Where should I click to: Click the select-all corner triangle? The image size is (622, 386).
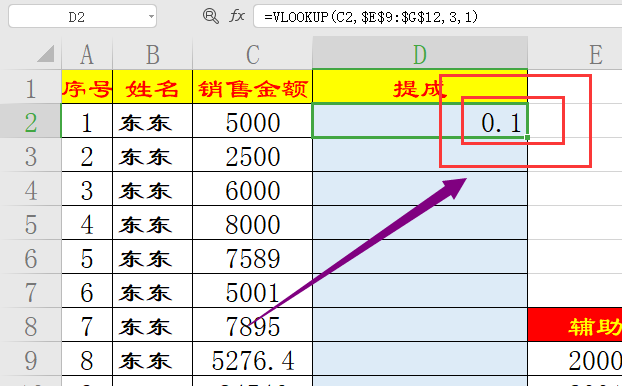tap(46, 54)
